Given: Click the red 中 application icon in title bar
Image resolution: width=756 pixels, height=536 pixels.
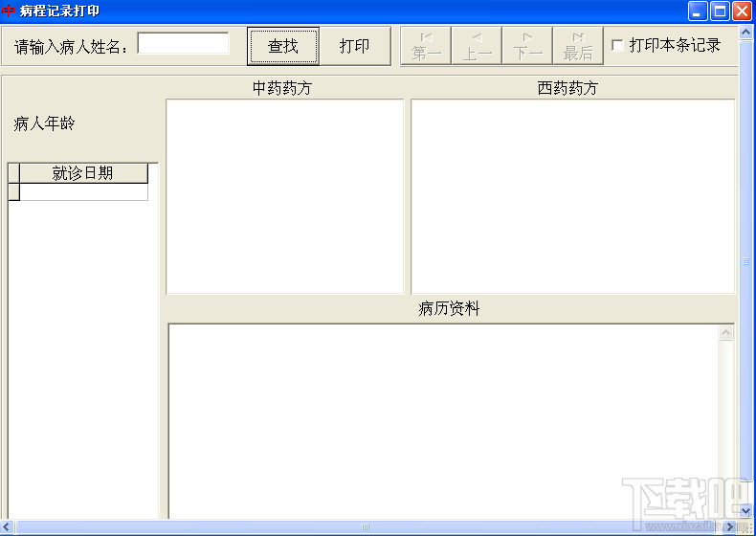Looking at the screenshot, I should click(9, 11).
